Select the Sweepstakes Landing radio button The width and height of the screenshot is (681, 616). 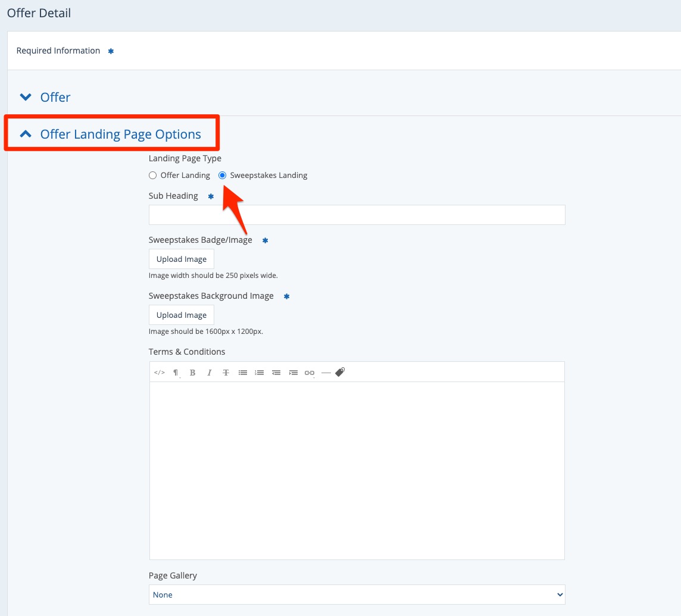pos(223,176)
